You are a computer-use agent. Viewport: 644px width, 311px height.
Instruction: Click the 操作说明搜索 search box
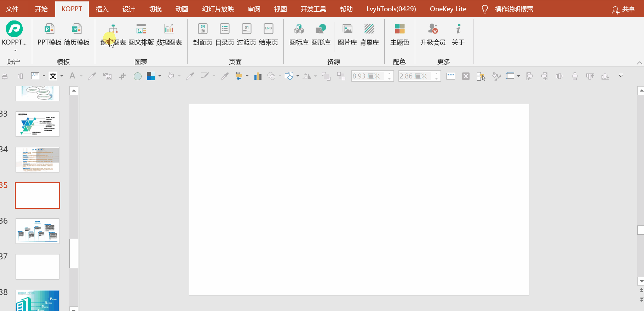coord(513,9)
